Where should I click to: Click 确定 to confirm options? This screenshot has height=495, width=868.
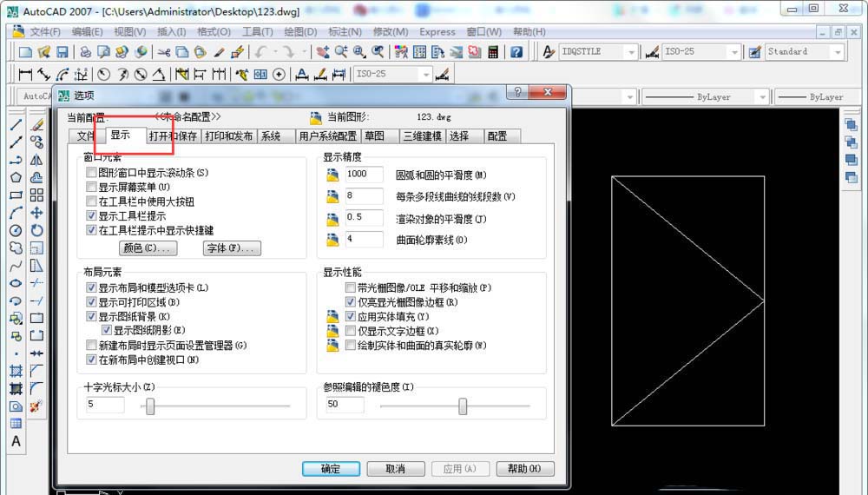coord(331,469)
